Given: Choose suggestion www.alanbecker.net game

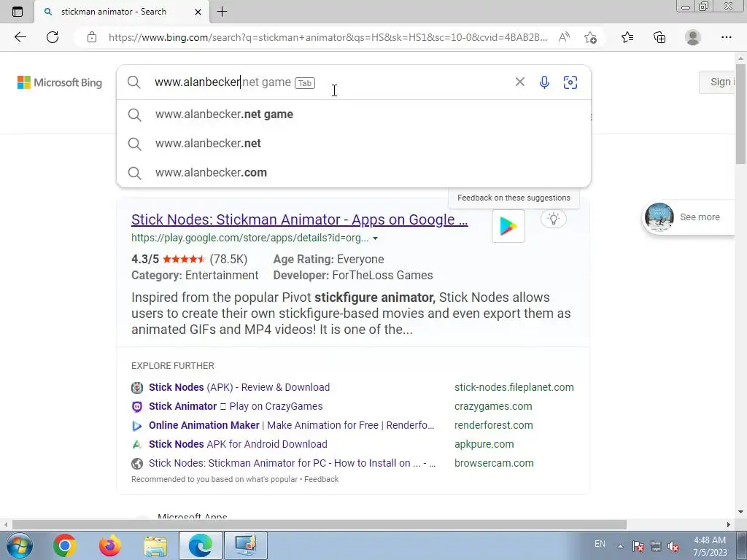Looking at the screenshot, I should (x=354, y=114).
